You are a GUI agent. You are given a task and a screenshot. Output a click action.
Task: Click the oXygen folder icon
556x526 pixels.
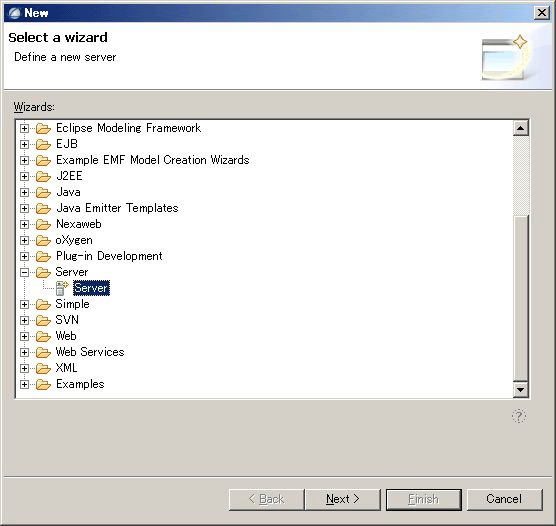(x=43, y=240)
